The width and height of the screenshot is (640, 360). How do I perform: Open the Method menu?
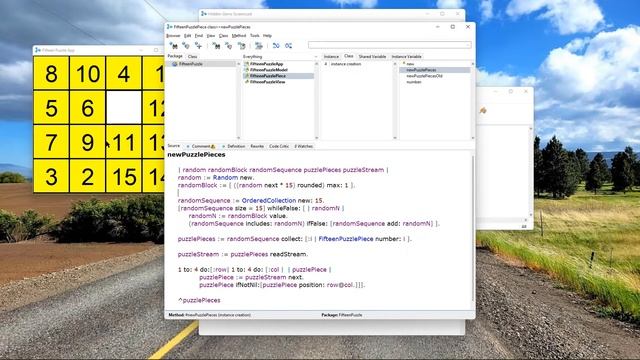tap(239, 36)
